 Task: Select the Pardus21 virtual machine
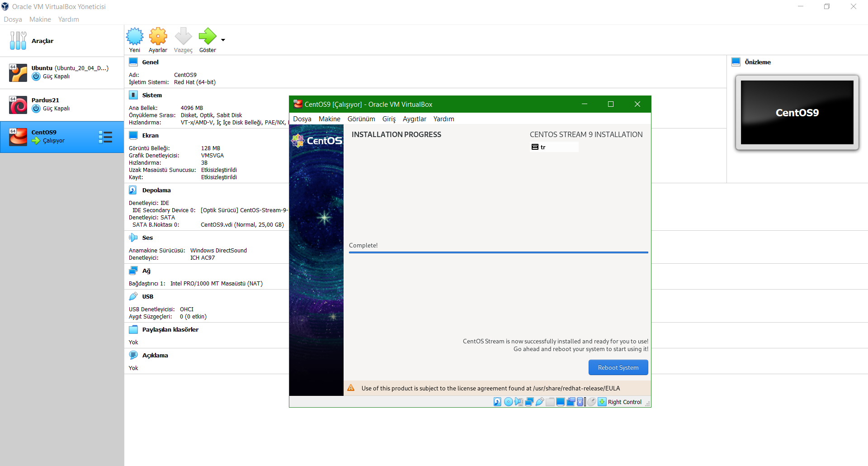[62, 105]
